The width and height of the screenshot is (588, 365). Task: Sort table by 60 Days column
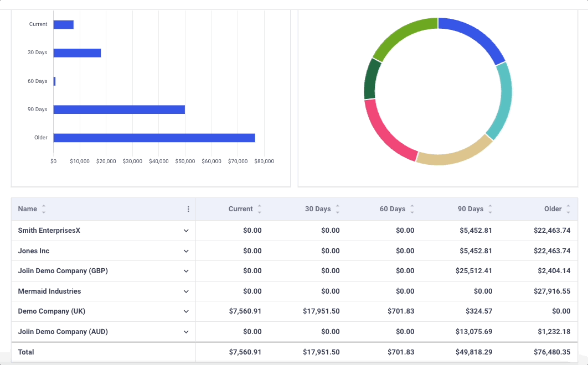point(412,209)
